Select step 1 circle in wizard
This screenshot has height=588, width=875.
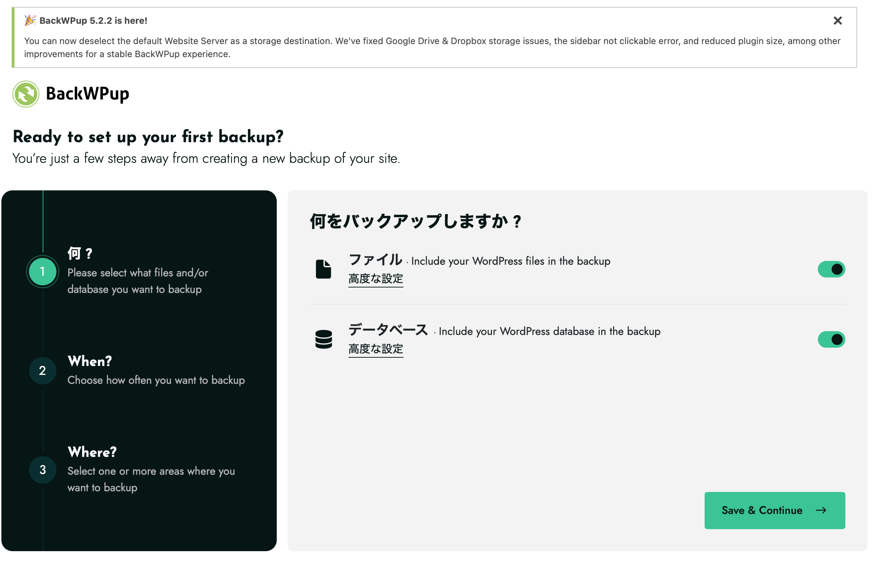click(x=42, y=272)
